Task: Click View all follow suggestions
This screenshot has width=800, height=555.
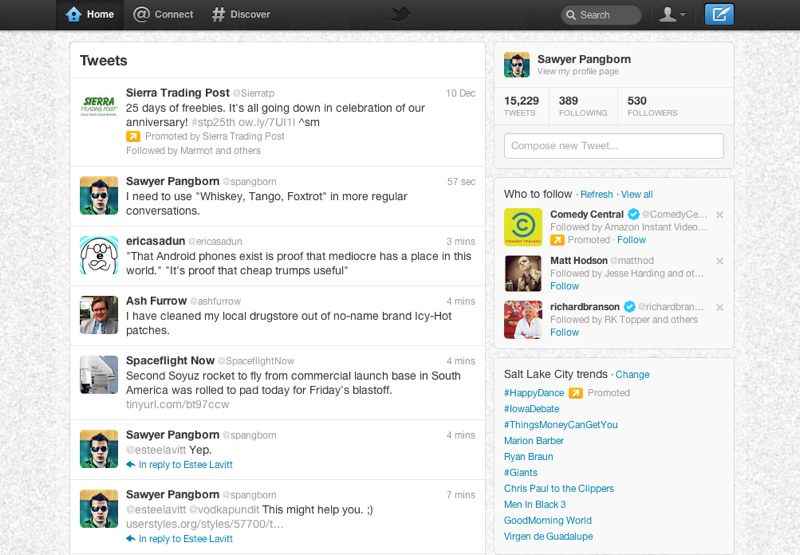Action: [x=637, y=194]
